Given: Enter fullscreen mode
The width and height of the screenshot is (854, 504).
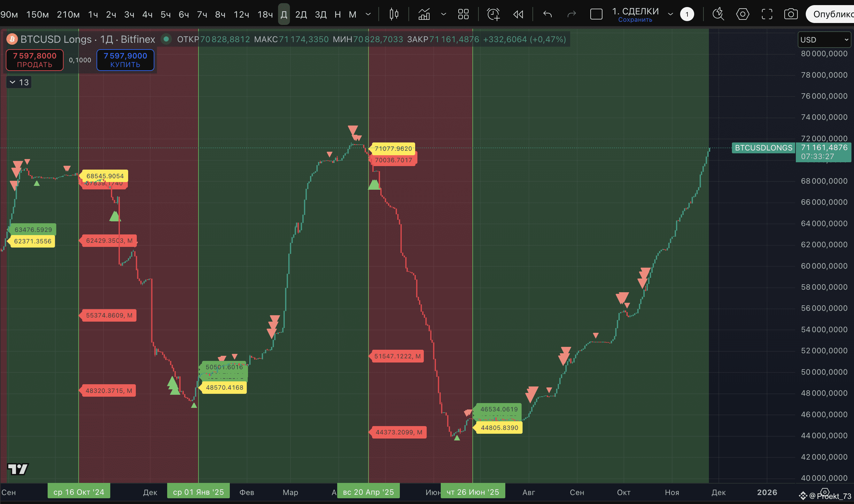Looking at the screenshot, I should (767, 14).
